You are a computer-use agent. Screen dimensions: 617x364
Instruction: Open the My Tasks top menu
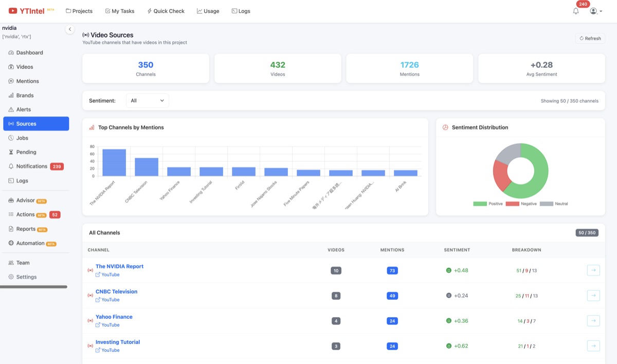[119, 11]
